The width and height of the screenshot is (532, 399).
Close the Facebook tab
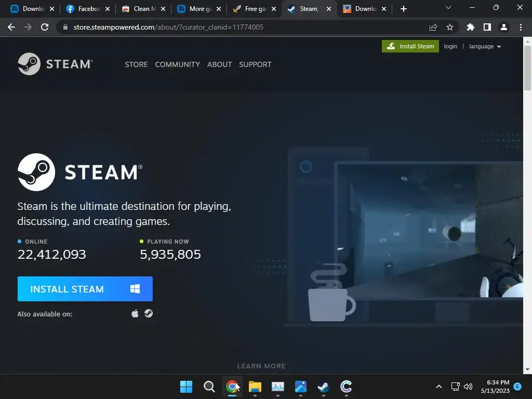click(108, 9)
